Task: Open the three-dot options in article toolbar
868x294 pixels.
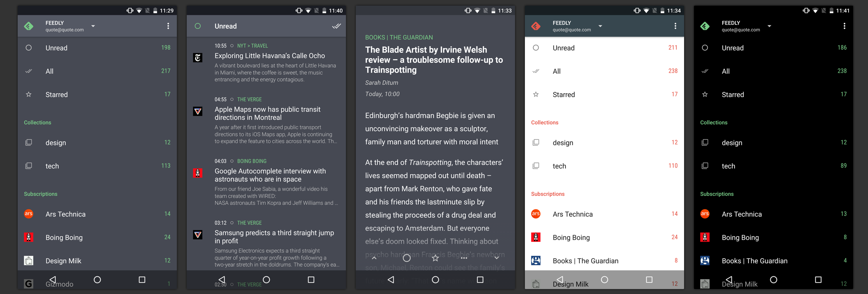Action: (x=464, y=258)
